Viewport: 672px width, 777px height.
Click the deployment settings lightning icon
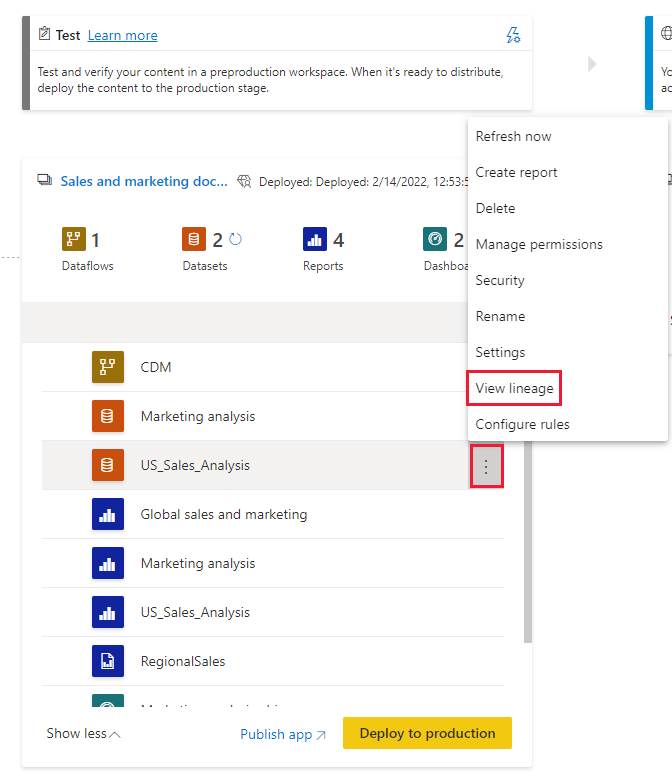(513, 35)
